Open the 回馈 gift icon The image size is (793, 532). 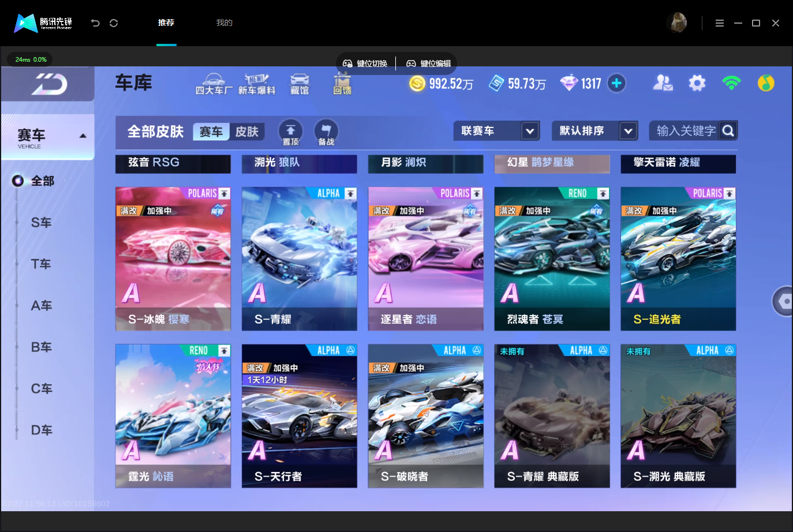tap(342, 84)
